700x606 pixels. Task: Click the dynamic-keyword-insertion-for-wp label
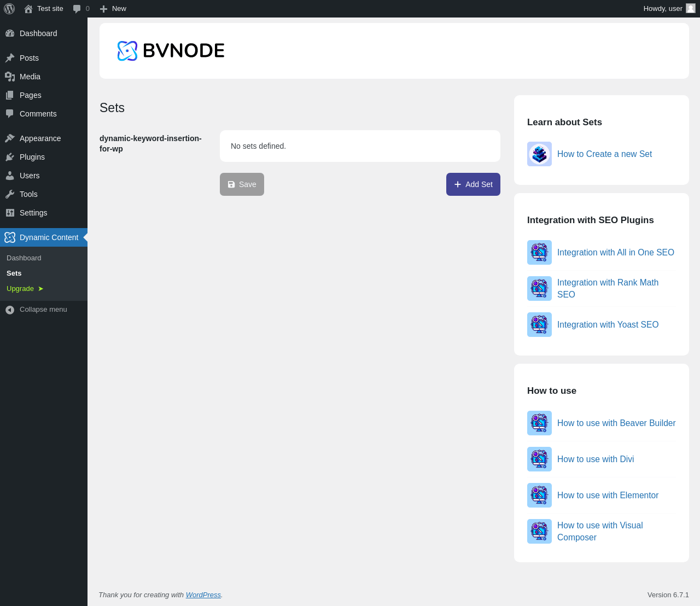tap(150, 143)
